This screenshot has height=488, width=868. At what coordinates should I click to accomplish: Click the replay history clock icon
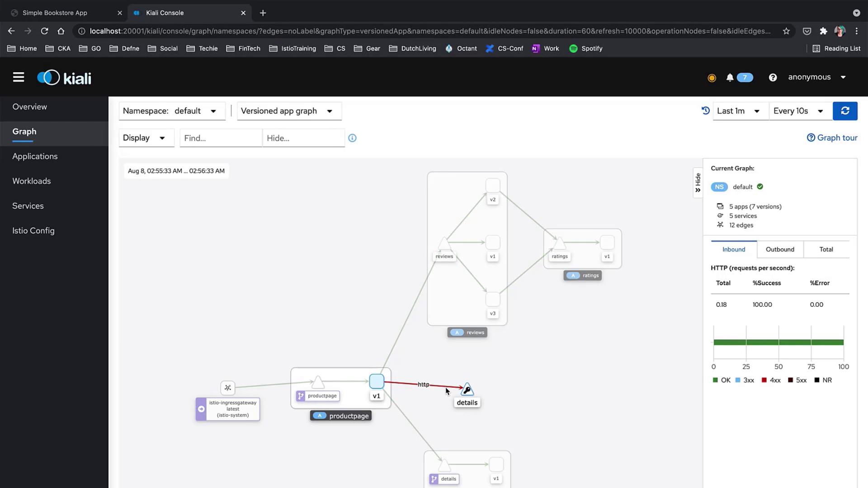click(705, 111)
